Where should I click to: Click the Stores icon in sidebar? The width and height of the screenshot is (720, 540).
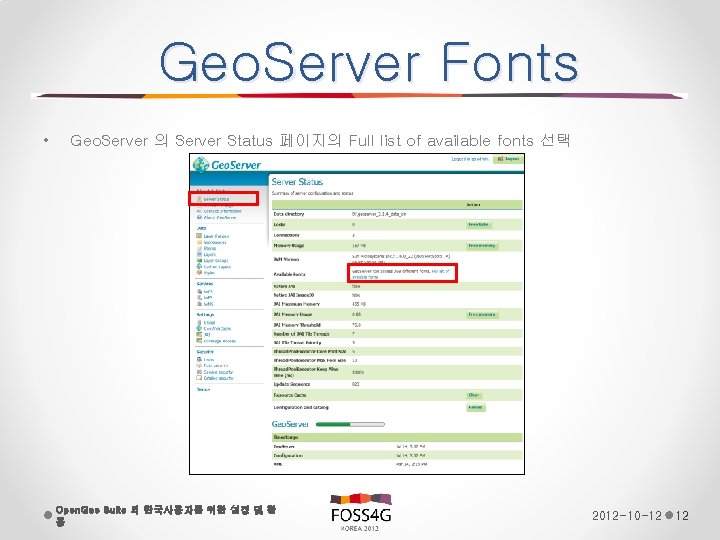199,248
